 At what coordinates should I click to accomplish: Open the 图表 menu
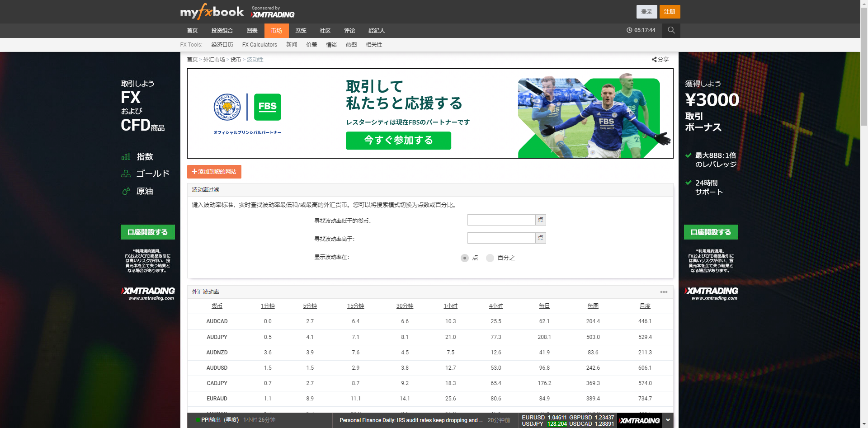click(252, 31)
